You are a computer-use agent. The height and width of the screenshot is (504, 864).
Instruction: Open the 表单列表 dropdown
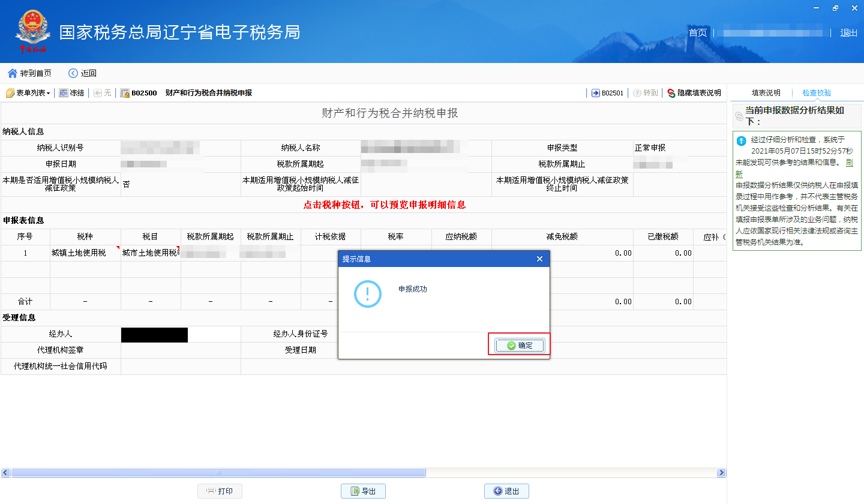coord(28,93)
